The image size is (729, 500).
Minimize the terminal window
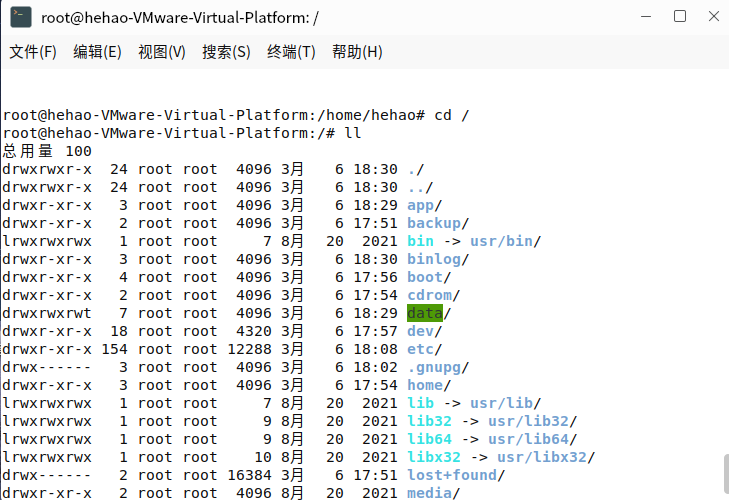click(x=646, y=17)
